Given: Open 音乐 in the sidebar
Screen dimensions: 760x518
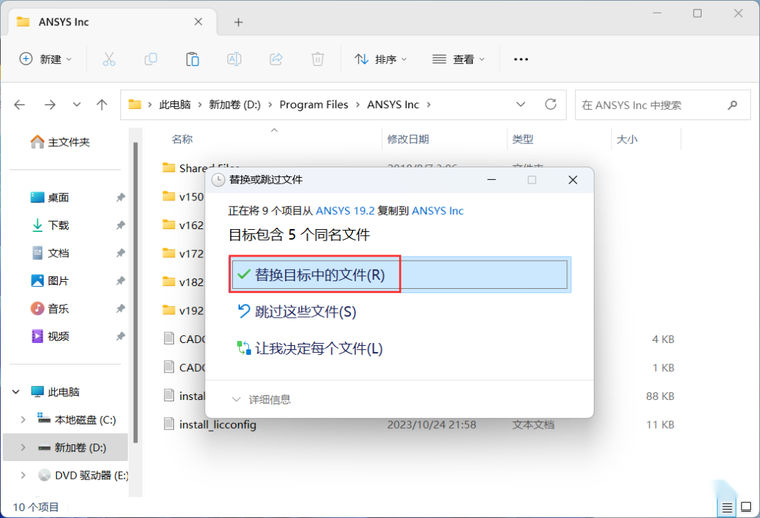Looking at the screenshot, I should coord(50,308).
